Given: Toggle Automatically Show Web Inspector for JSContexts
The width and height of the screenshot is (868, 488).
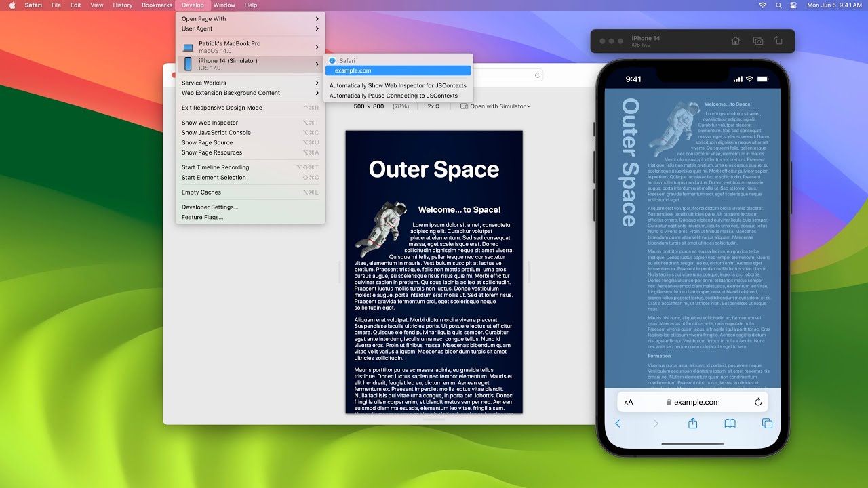Looking at the screenshot, I should click(x=398, y=85).
